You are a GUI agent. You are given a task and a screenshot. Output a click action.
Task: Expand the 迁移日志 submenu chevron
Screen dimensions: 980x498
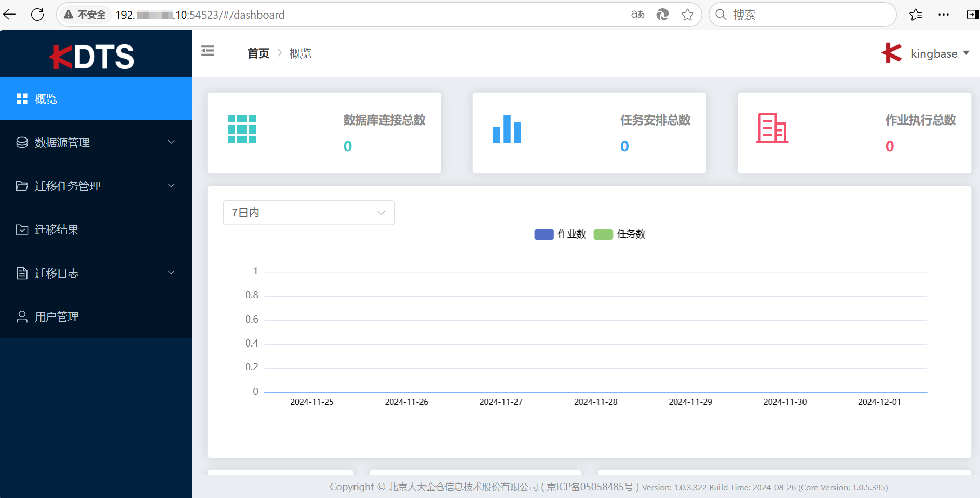coord(171,273)
